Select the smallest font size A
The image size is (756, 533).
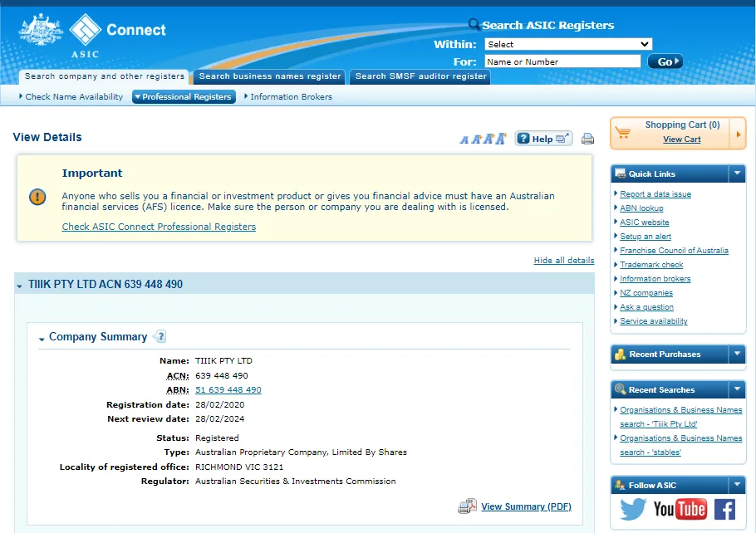click(x=464, y=139)
